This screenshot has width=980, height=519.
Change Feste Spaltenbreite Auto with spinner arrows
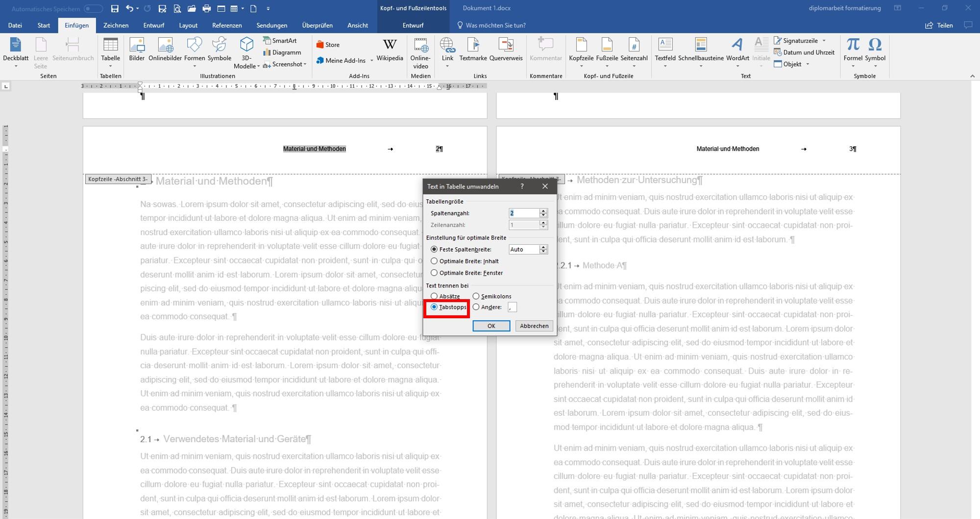pos(543,249)
